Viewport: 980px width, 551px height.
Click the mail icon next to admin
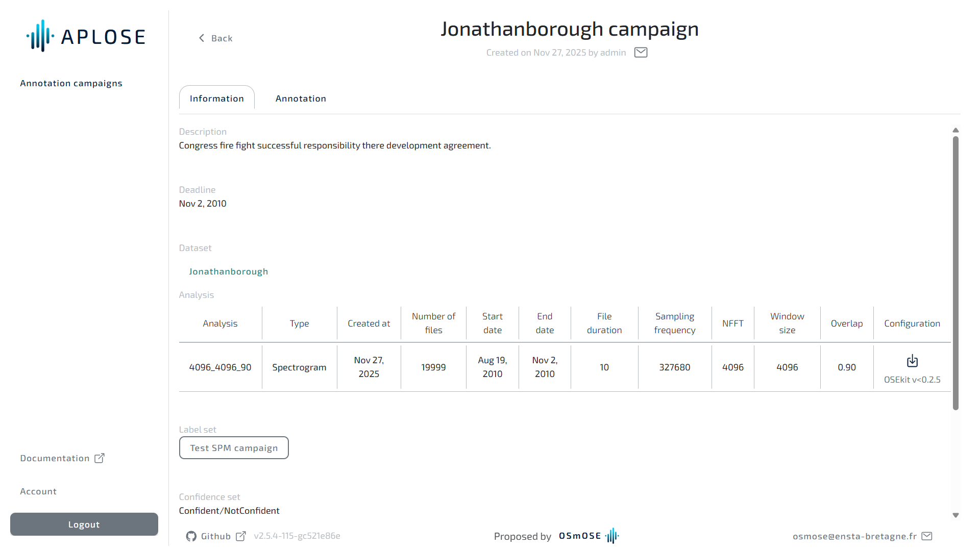click(x=641, y=53)
